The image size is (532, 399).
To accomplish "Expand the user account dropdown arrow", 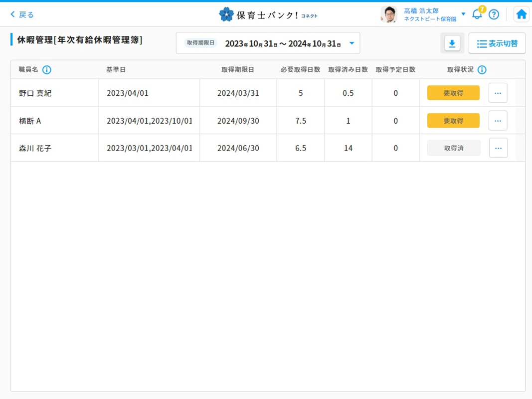I will 463,14.
